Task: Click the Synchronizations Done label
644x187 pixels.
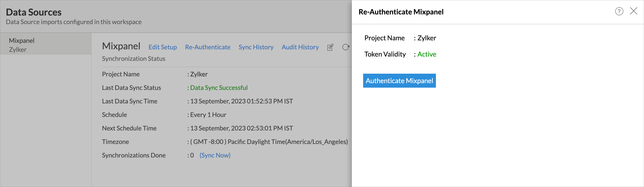Action: coord(133,155)
